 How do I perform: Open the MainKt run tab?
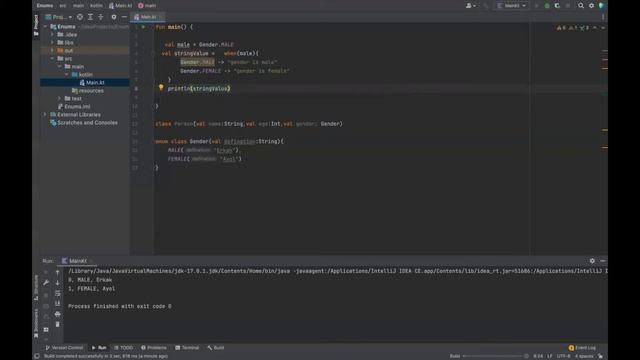coord(78,261)
